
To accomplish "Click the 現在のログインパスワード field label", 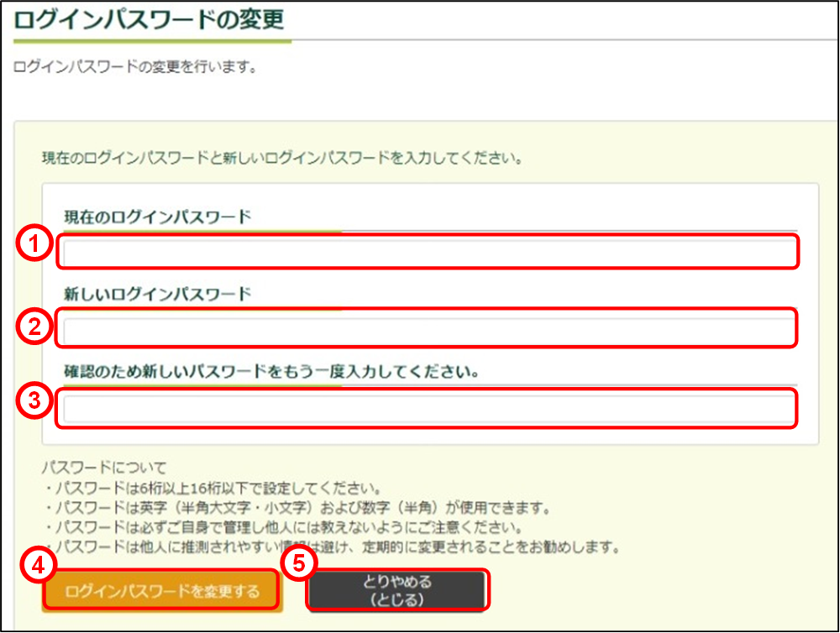I will (158, 217).
